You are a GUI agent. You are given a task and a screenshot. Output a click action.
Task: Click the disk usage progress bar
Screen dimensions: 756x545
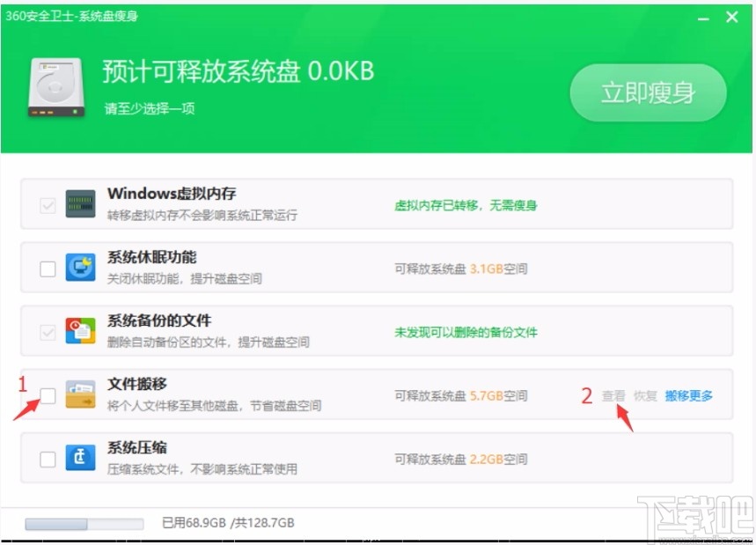(x=85, y=523)
